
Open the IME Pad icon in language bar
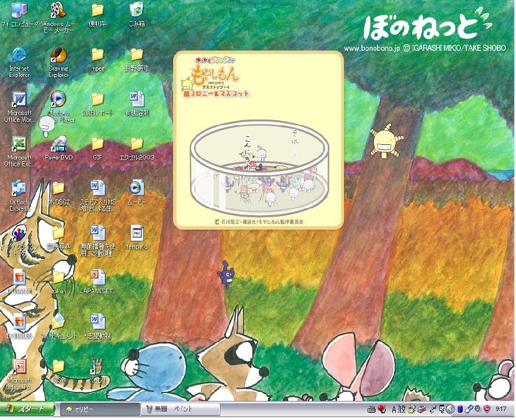tap(411, 409)
